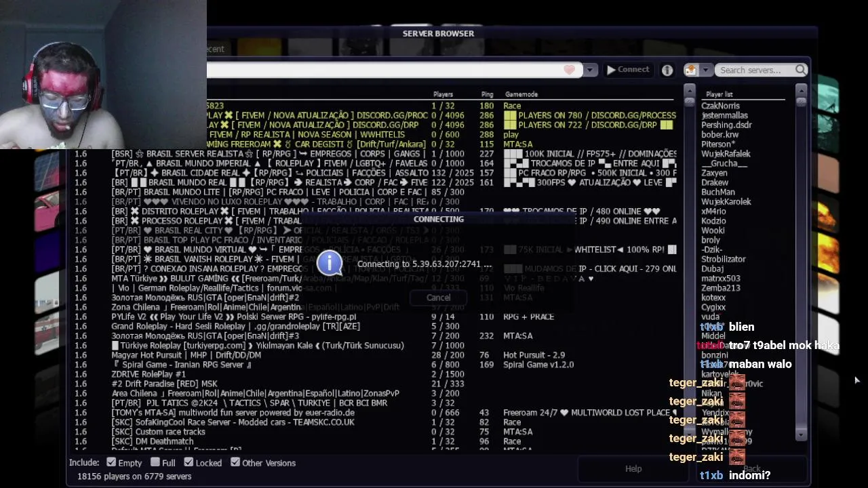Toggle the Locked servers checkbox
The image size is (868, 488).
[x=188, y=462]
